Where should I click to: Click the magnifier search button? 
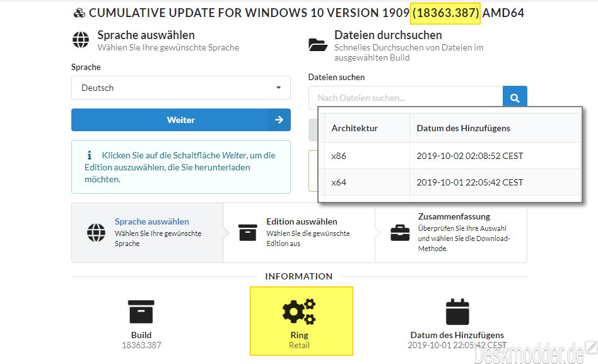pyautogui.click(x=515, y=98)
